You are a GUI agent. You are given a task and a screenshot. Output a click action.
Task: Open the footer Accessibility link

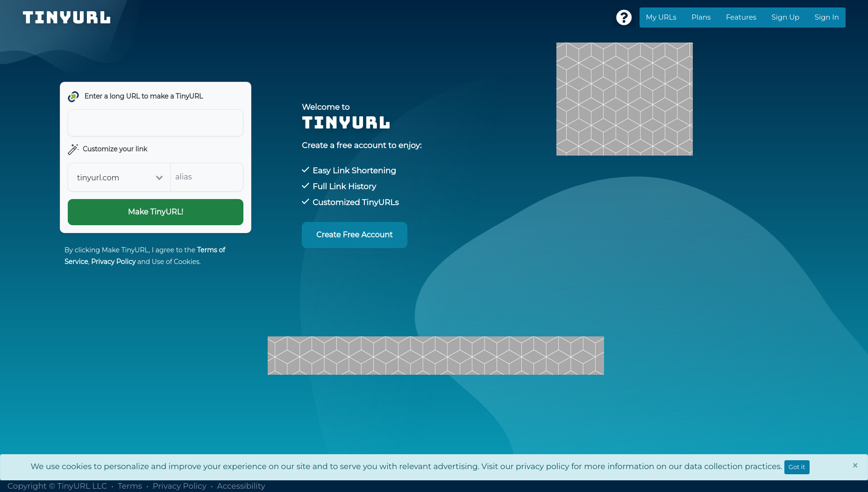point(241,486)
